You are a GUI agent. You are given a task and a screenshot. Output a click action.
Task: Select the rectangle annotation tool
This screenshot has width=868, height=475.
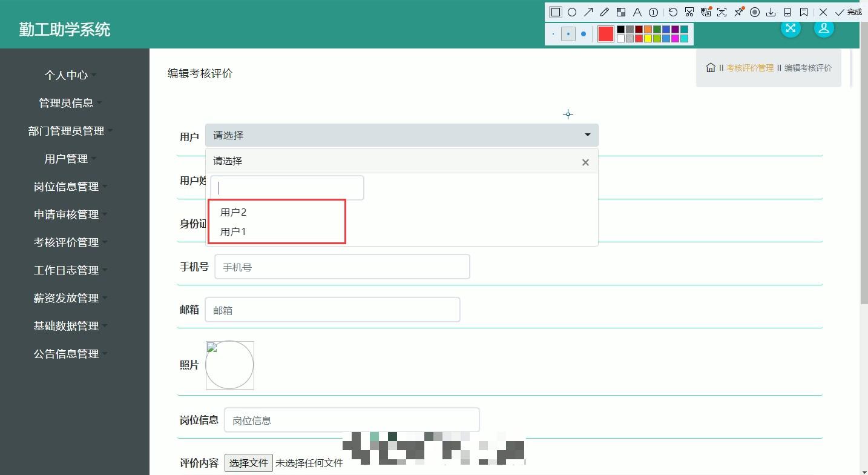click(x=554, y=12)
